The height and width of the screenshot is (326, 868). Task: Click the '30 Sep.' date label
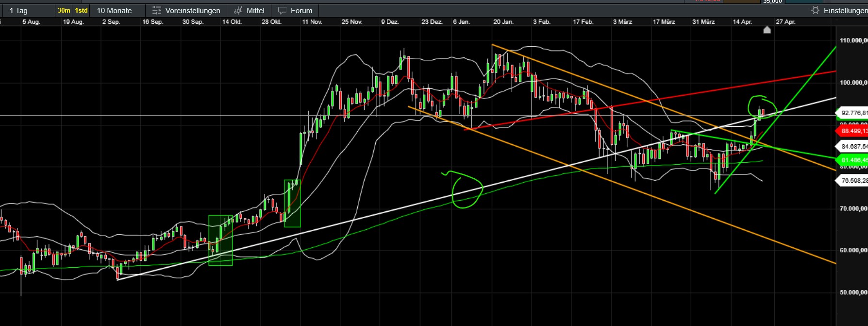[193, 22]
